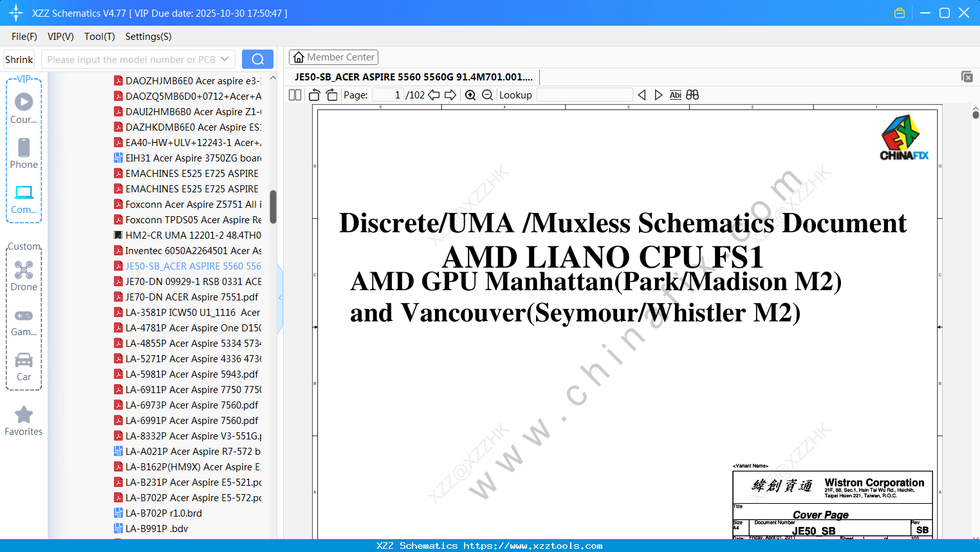Open EIH31 Acer Aspire 3750ZG board file

tap(188, 158)
